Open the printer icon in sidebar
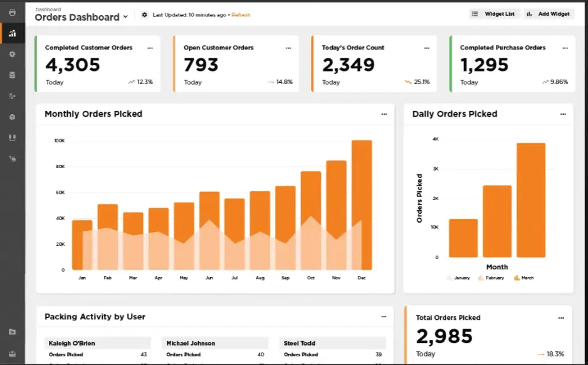 tap(12, 13)
